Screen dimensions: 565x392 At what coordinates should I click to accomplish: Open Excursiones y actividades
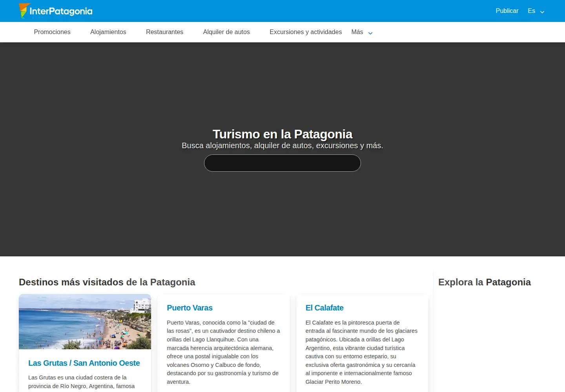[306, 32]
